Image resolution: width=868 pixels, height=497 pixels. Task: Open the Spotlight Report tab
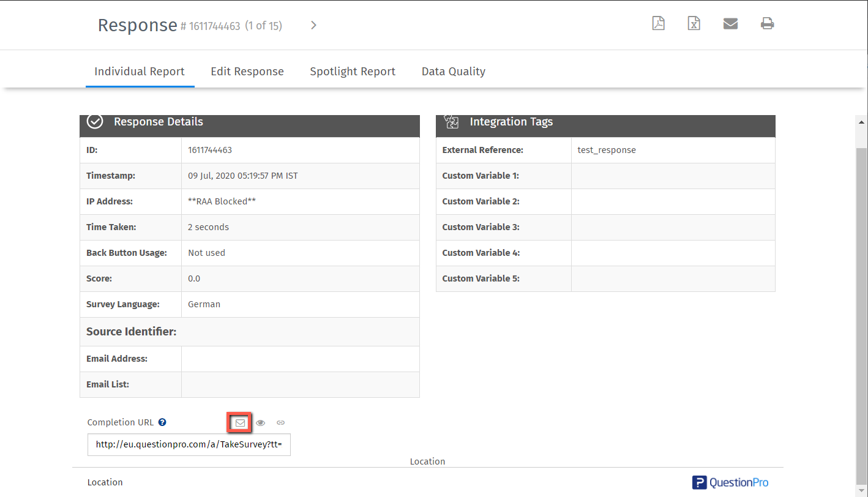tap(353, 72)
